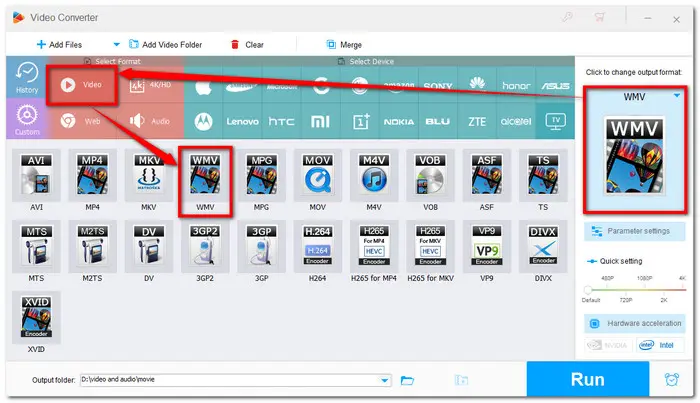Choose the ASUS device brand

(x=555, y=85)
